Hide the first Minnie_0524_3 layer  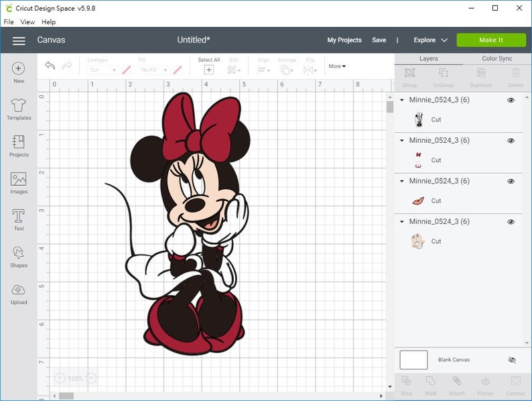click(511, 100)
